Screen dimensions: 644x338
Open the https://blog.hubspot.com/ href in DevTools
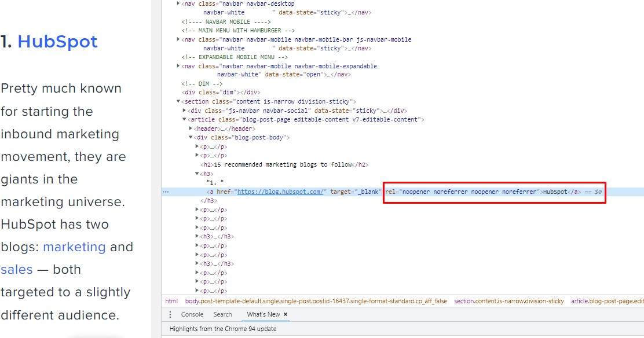(x=280, y=192)
